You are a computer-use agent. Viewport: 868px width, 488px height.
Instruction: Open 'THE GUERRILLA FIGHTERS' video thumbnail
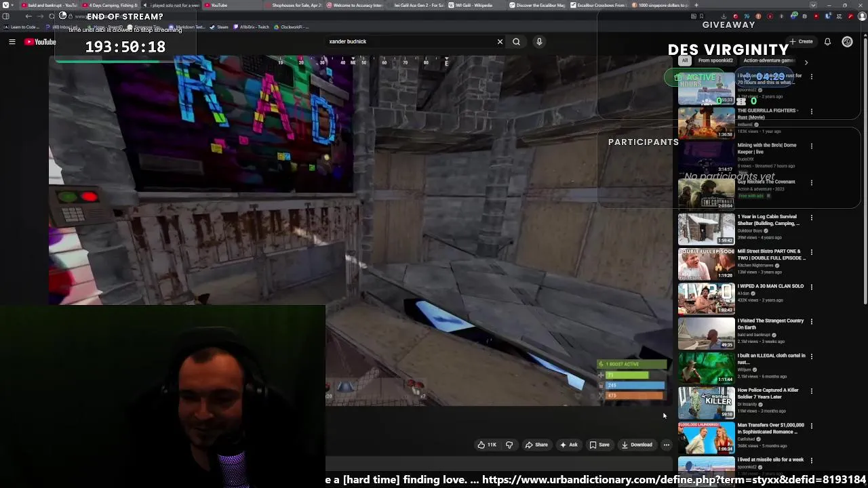pyautogui.click(x=706, y=123)
